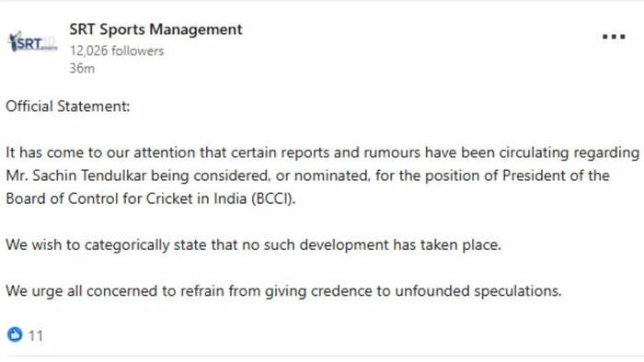Click the 36m post timestamp
This screenshot has height=362, width=644.
[82, 69]
